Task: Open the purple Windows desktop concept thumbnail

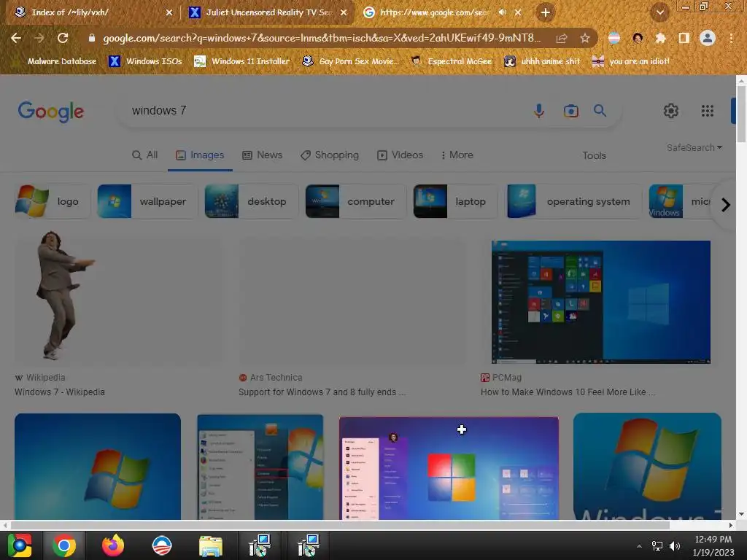Action: (449, 468)
